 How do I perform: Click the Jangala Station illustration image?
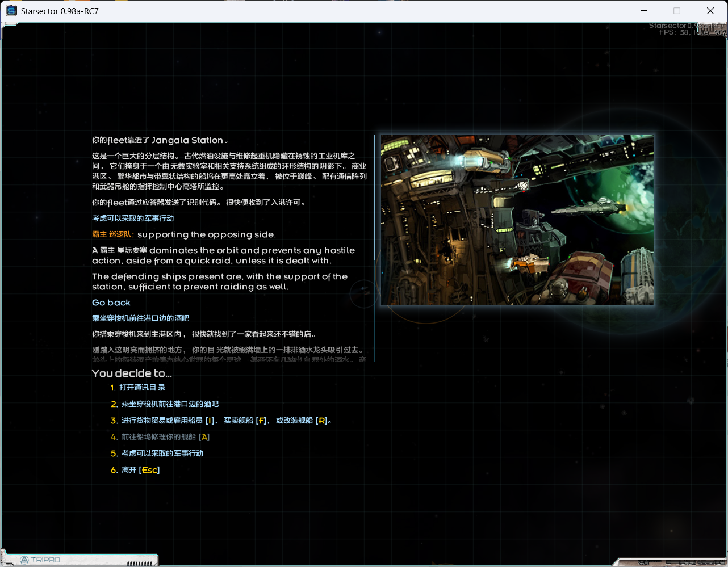[x=517, y=220]
